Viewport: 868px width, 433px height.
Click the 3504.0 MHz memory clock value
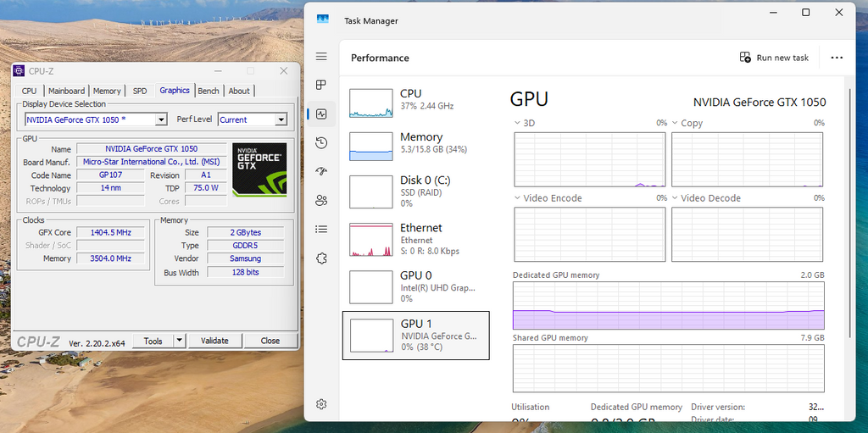(111, 258)
